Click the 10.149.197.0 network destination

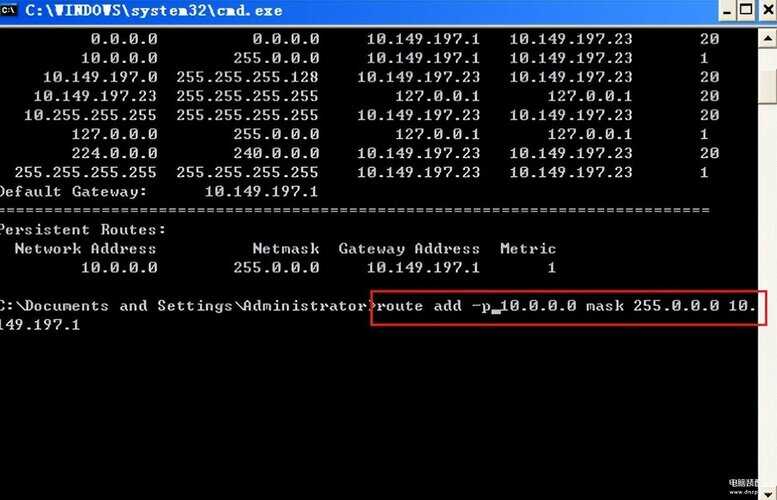[x=100, y=77]
